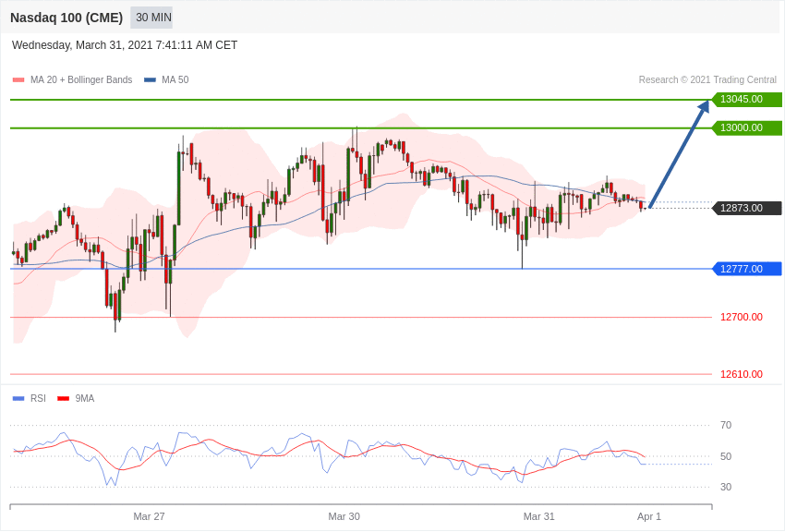This screenshot has width=785, height=532.
Task: Click the RSI 50 level label
Action: pyautogui.click(x=726, y=456)
